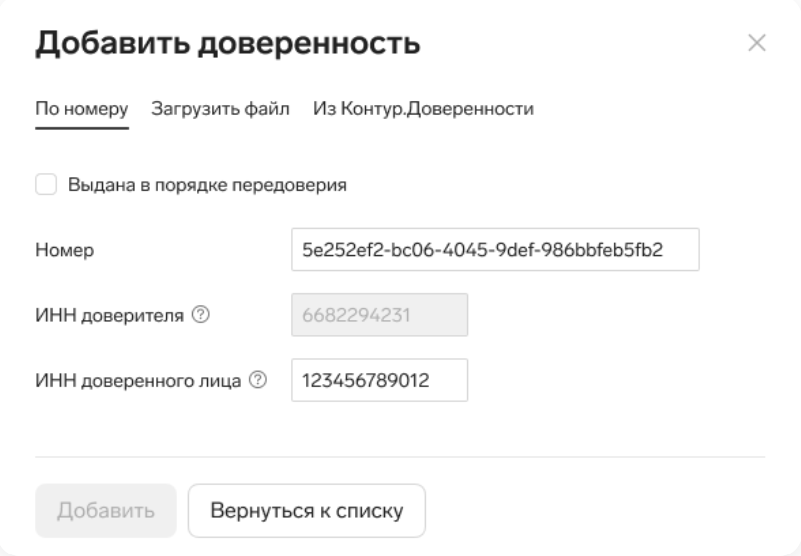Image resolution: width=801 pixels, height=556 pixels.
Task: Switch to the Загрузить файл tab
Action: pyautogui.click(x=220, y=109)
